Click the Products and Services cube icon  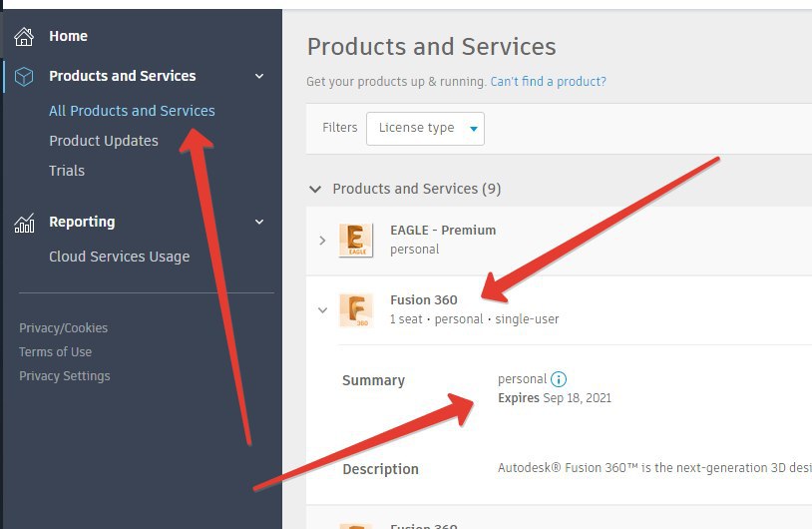[24, 77]
